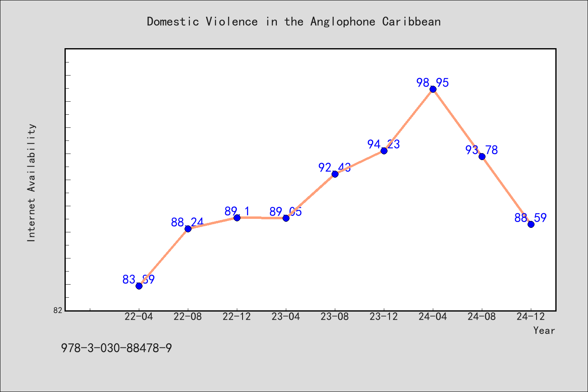
Task: Click the value label 88.24
Action: pos(188,223)
